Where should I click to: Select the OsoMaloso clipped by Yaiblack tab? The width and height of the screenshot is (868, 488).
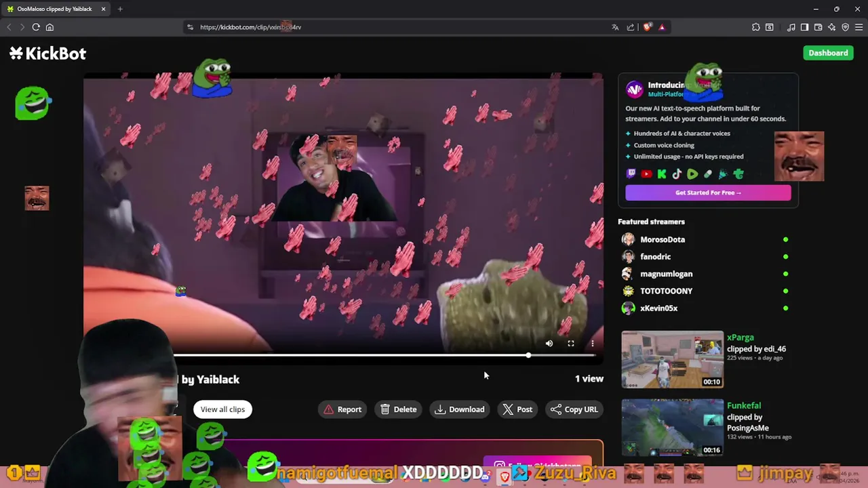pyautogui.click(x=56, y=9)
